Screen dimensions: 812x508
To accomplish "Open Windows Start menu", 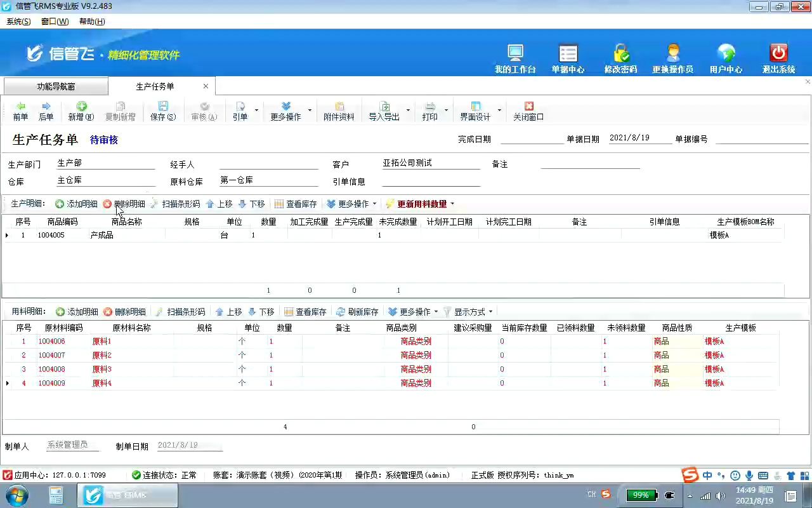I will click(16, 495).
